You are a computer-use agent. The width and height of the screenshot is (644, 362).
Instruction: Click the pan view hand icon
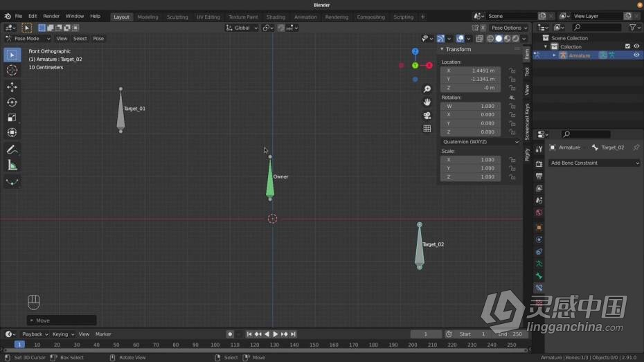(x=427, y=102)
